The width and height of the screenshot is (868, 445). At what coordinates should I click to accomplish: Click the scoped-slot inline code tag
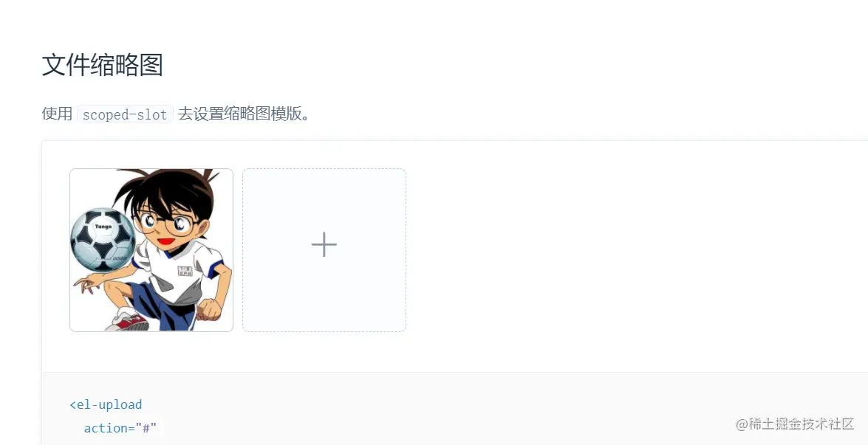coord(125,114)
